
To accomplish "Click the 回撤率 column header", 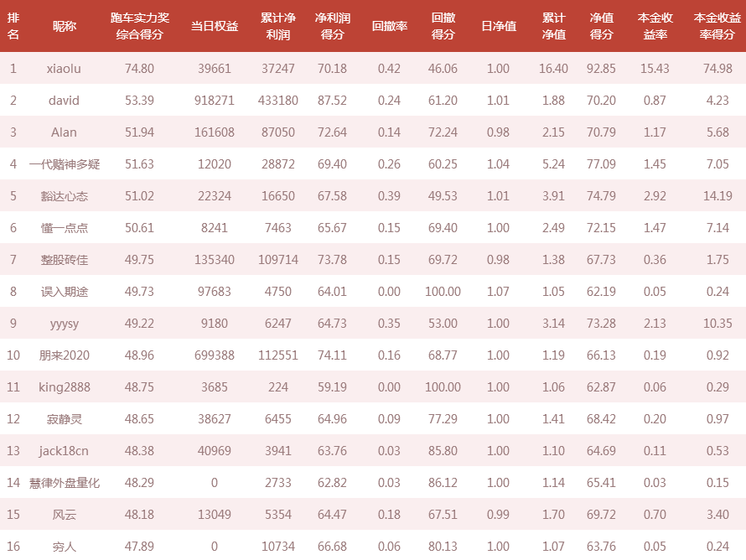I will tap(389, 26).
